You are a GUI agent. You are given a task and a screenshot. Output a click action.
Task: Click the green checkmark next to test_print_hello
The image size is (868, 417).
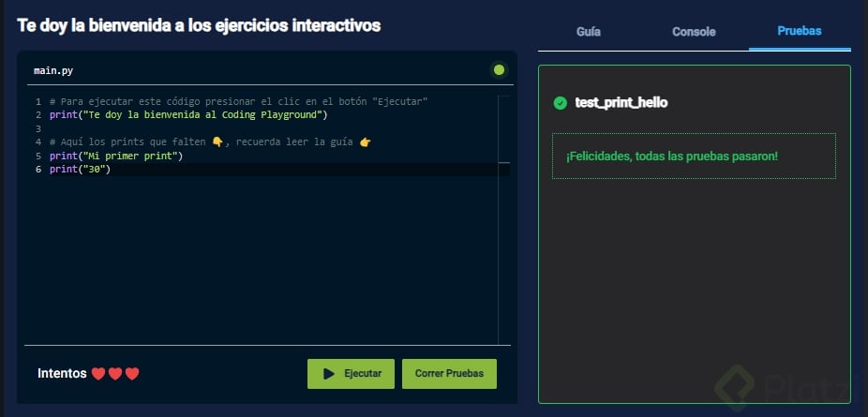click(x=561, y=103)
